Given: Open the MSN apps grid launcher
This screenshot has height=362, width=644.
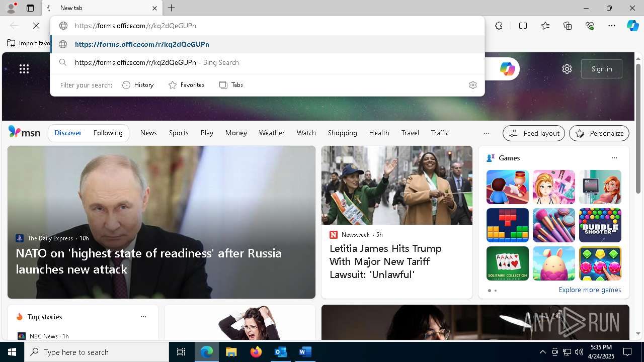Looking at the screenshot, I should [24, 69].
